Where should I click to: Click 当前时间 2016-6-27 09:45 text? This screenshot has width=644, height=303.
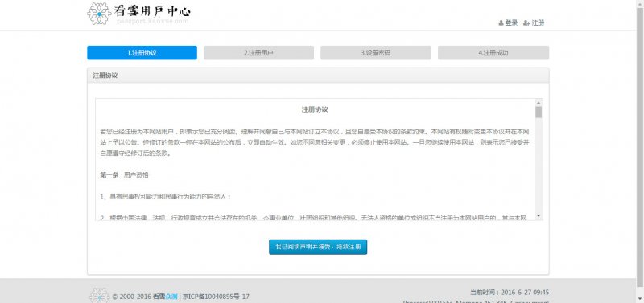click(510, 293)
